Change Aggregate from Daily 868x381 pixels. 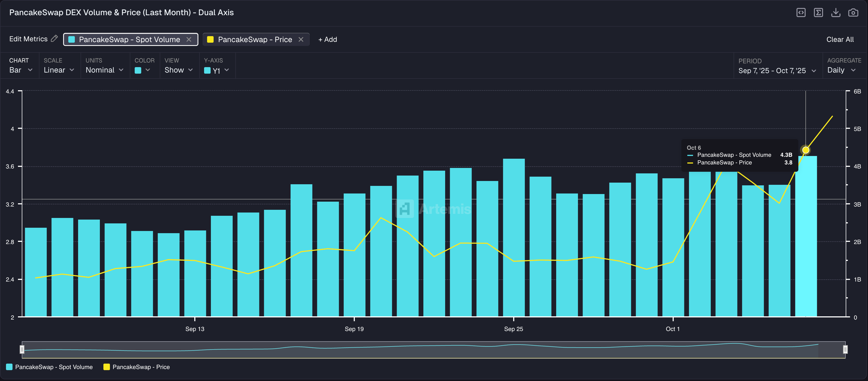point(841,70)
